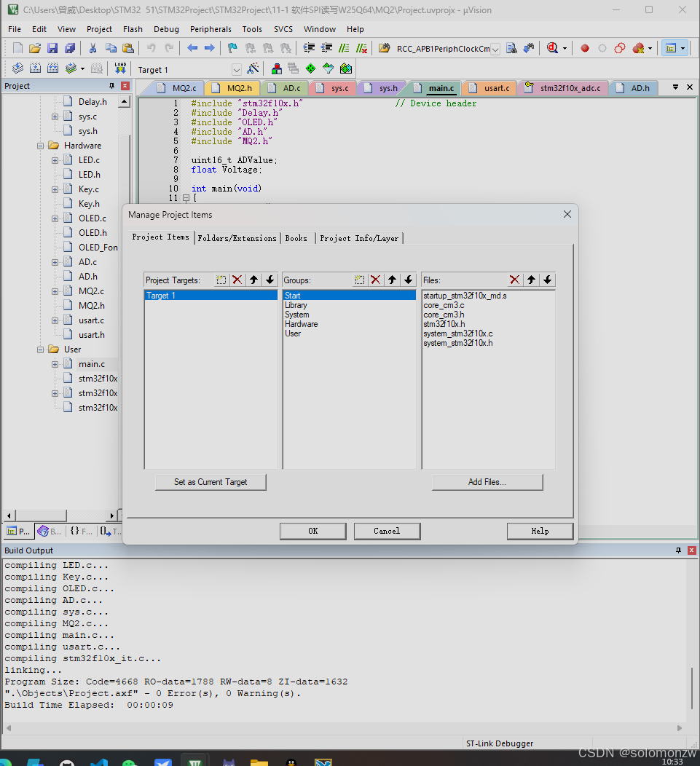Screen dimensions: 700x766
Task: Delete selected file with red X icon
Action: 514,280
